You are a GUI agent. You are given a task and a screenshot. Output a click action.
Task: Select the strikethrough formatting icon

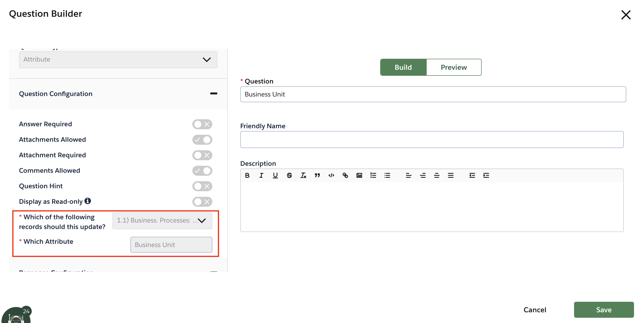point(289,175)
